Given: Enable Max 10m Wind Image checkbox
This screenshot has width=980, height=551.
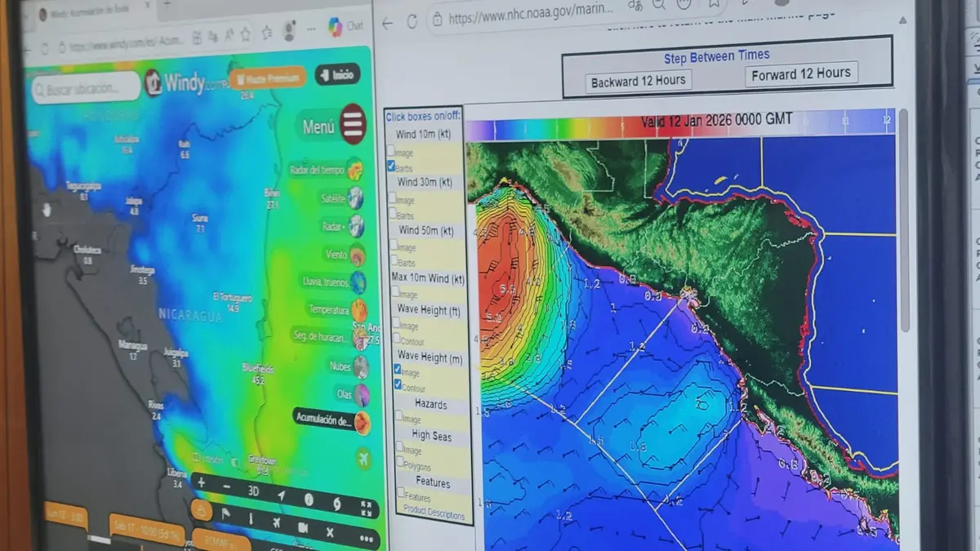Looking at the screenshot, I should [394, 291].
